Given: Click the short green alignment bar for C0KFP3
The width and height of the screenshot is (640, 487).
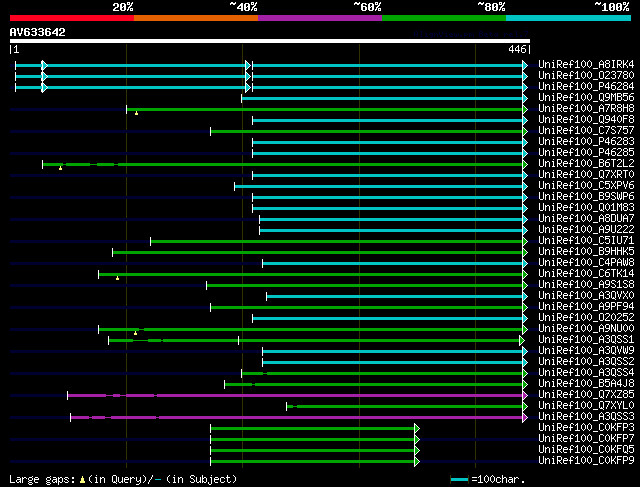Looking at the screenshot, I should click(315, 429).
